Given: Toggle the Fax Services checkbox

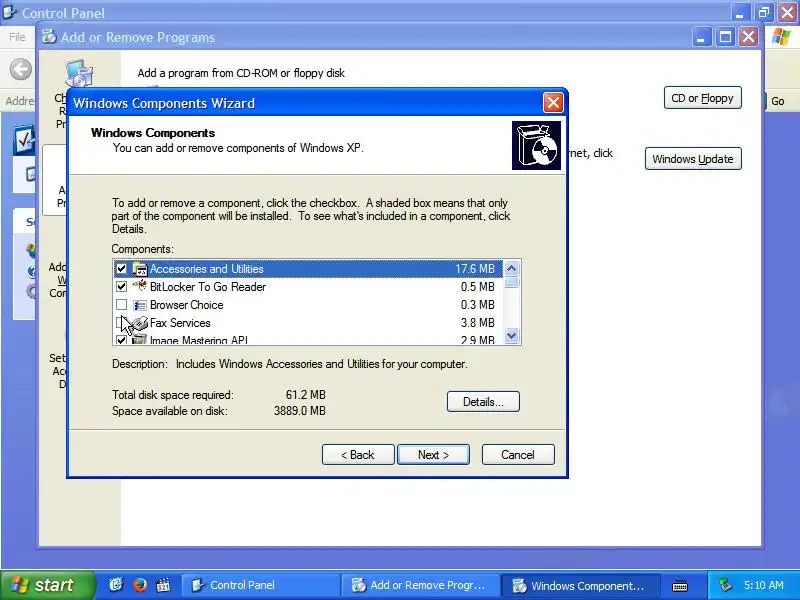Looking at the screenshot, I should [120, 322].
